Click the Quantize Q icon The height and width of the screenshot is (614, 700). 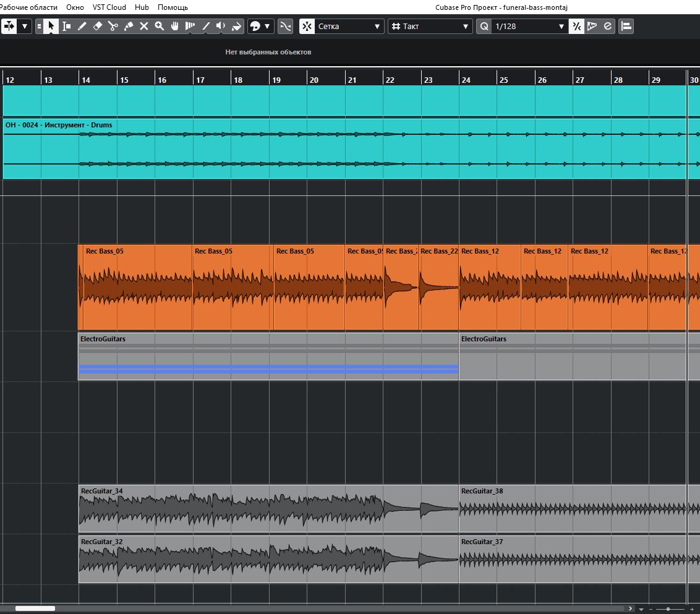[x=484, y=27]
